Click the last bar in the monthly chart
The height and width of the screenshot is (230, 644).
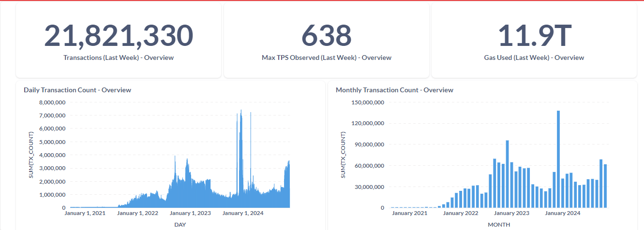(605, 186)
